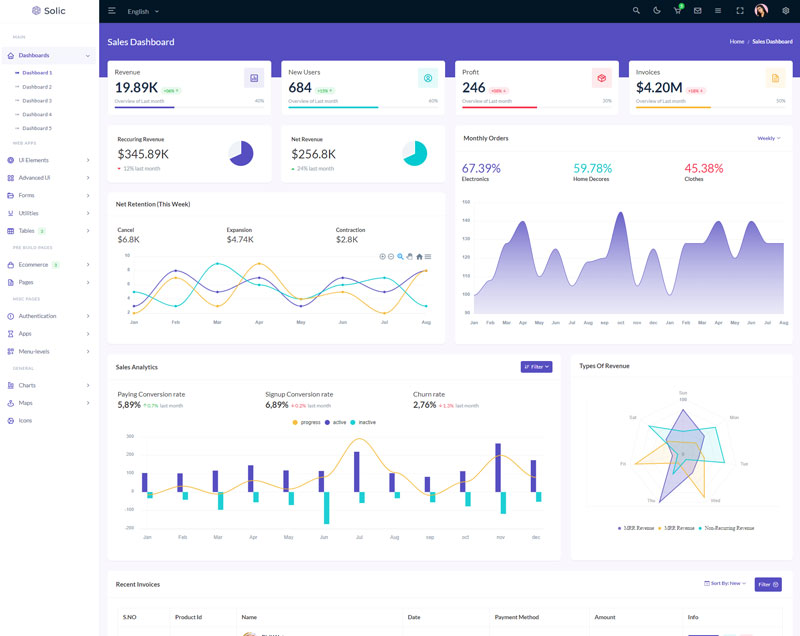Enter fullscreen mode via header icon
Viewport: 800px width, 636px height.
click(x=740, y=11)
